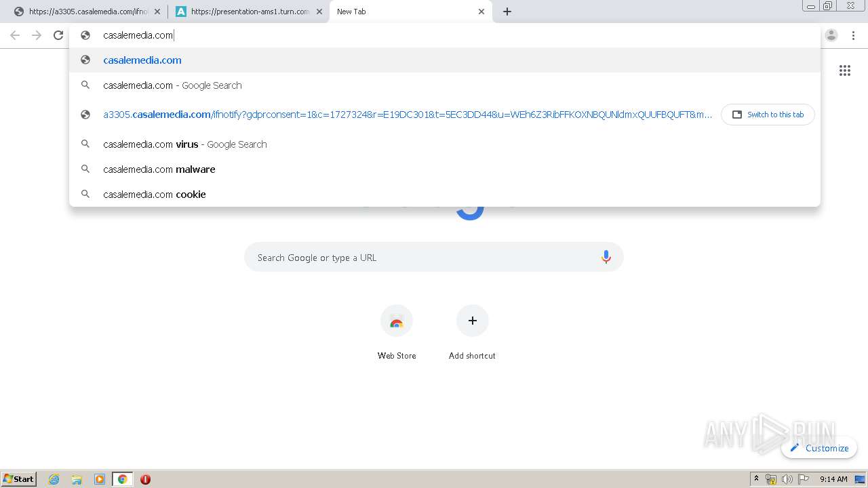
Task: Open the Web Store shortcut
Action: click(397, 332)
